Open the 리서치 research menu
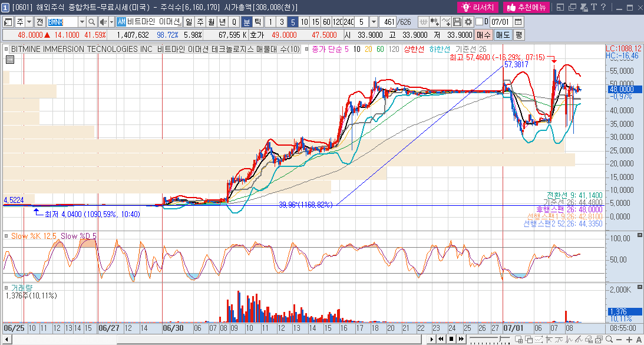The height and width of the screenshot is (345, 644). click(478, 7)
